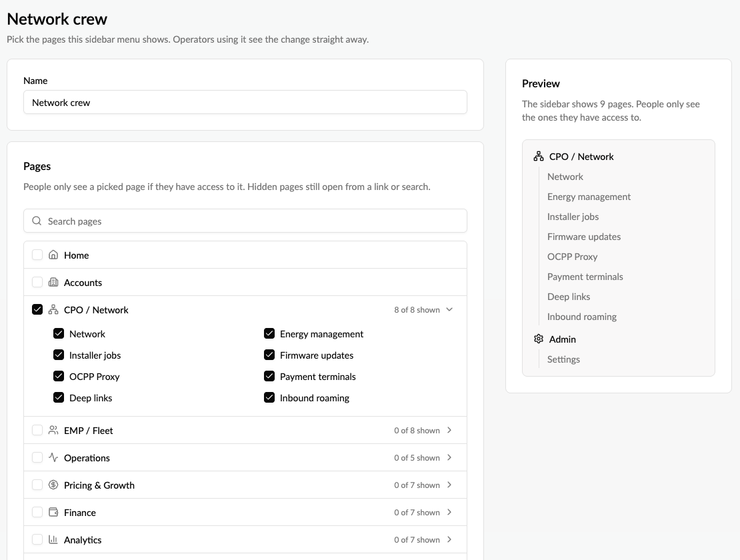
Task: Uncheck the CPO / Network group checkbox
Action: pyautogui.click(x=37, y=309)
